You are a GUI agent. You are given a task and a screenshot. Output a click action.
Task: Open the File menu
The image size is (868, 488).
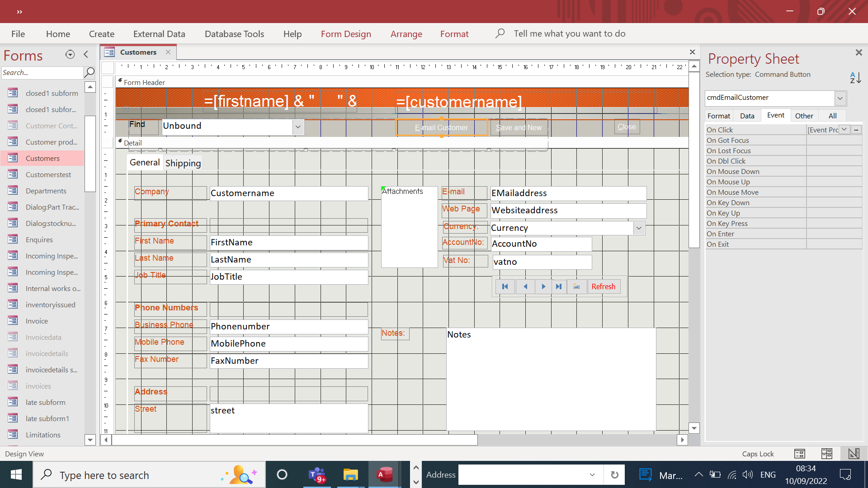[x=18, y=34]
